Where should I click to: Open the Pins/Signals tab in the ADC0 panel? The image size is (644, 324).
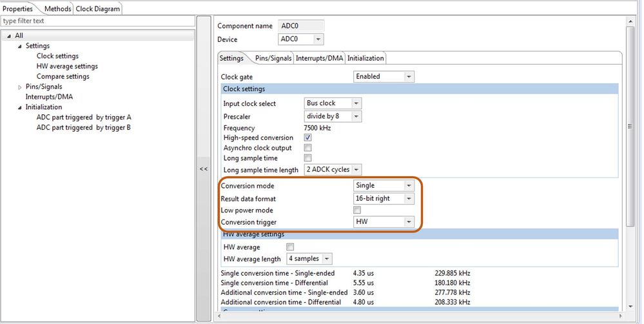coord(273,58)
